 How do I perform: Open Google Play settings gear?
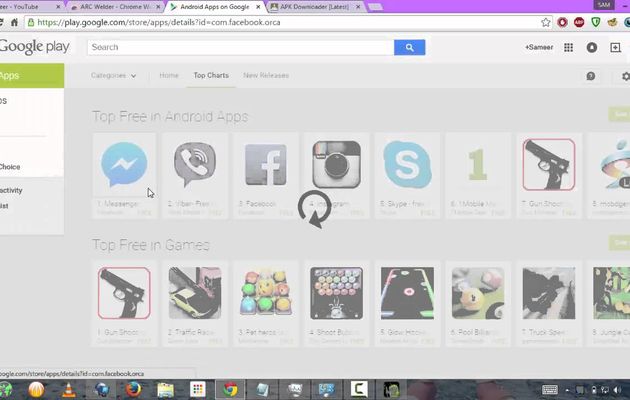625,76
